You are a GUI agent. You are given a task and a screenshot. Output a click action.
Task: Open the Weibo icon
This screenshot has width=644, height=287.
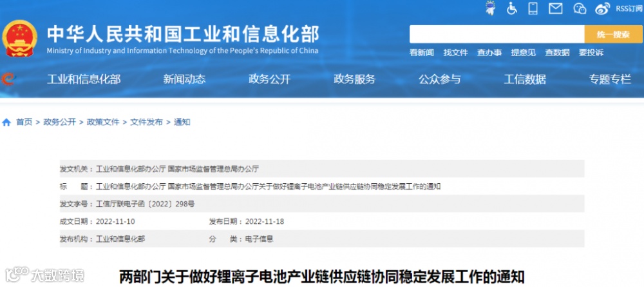coord(603,8)
